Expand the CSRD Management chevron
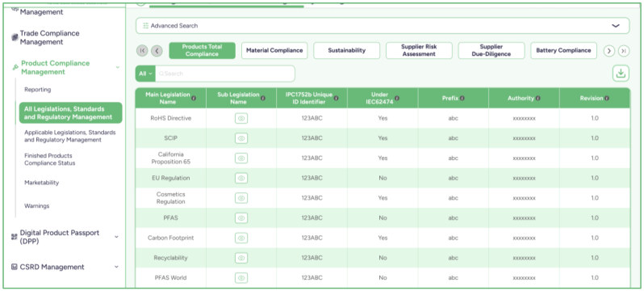The width and height of the screenshot is (644, 291). pyautogui.click(x=116, y=267)
